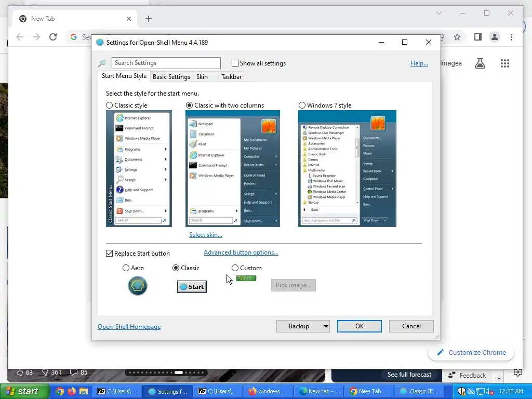The height and width of the screenshot is (399, 532).
Task: Switch to the Basic Settings tab
Action: point(171,77)
